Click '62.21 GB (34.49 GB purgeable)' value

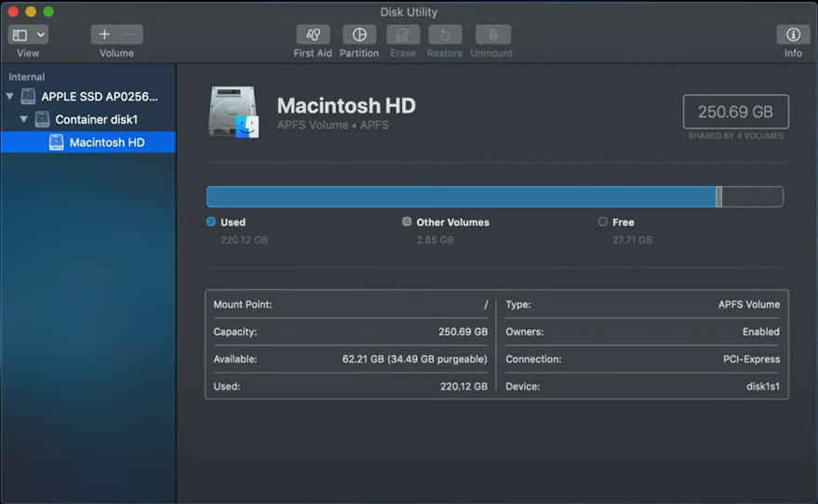click(x=415, y=359)
